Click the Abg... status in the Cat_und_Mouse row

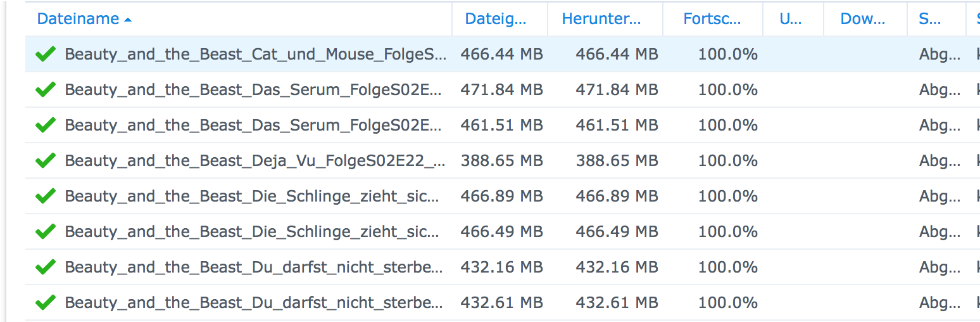939,55
